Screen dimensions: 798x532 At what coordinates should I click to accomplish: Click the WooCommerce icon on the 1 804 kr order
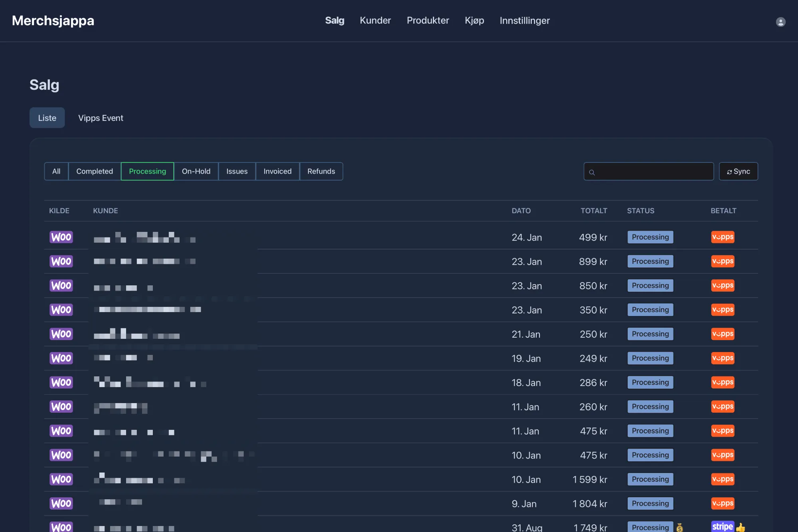[61, 503]
